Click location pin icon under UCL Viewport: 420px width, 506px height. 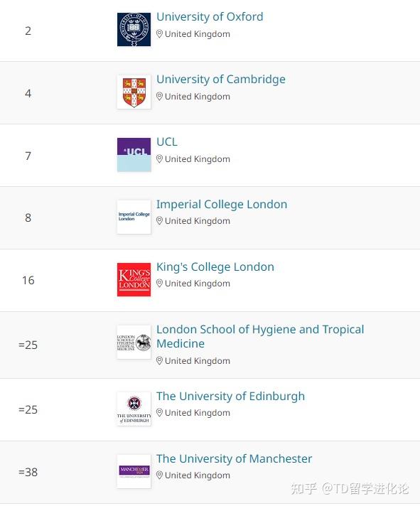pos(159,158)
